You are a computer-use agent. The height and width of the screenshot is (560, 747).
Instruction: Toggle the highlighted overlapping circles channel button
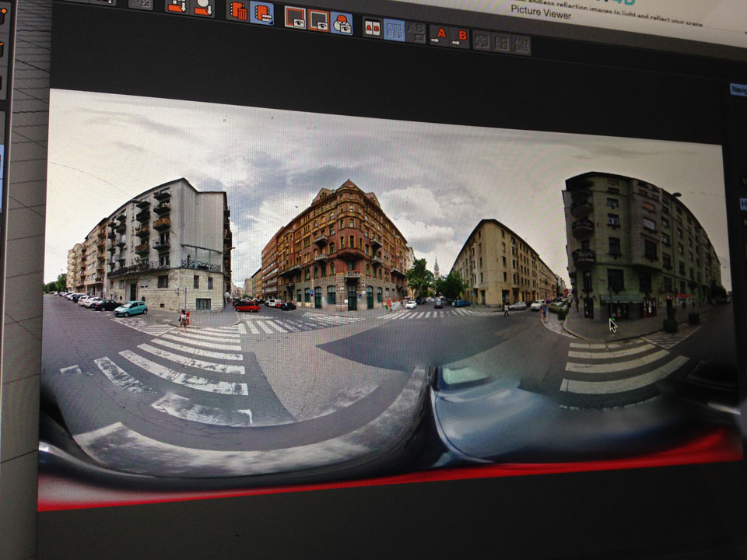[x=341, y=23]
